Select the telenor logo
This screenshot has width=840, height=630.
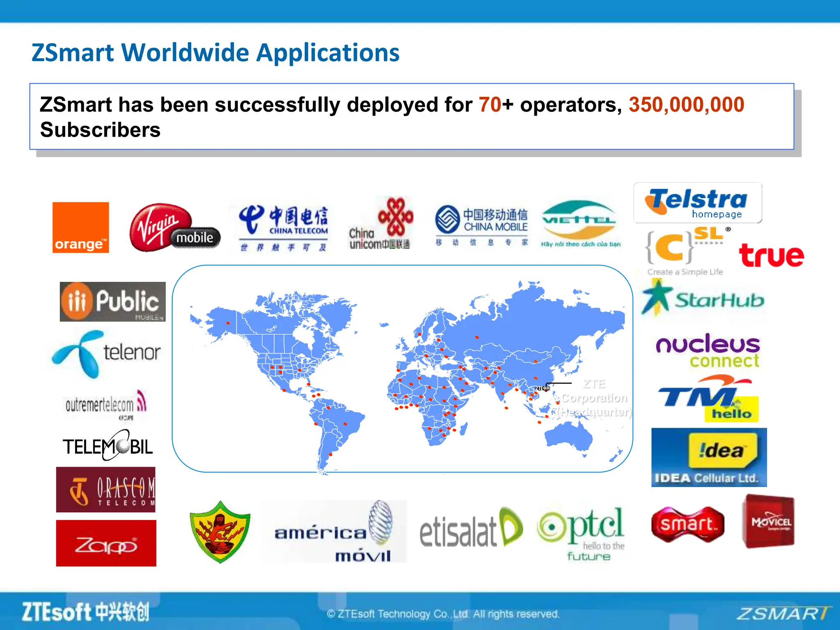pyautogui.click(x=106, y=354)
